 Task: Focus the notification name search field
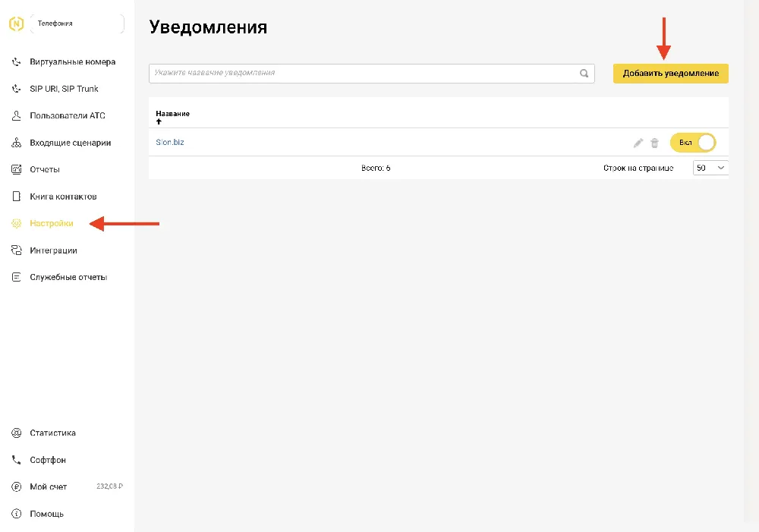371,73
